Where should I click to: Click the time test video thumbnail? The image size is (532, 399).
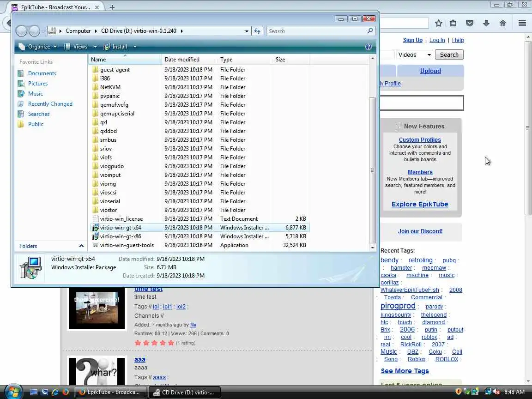pos(97,308)
